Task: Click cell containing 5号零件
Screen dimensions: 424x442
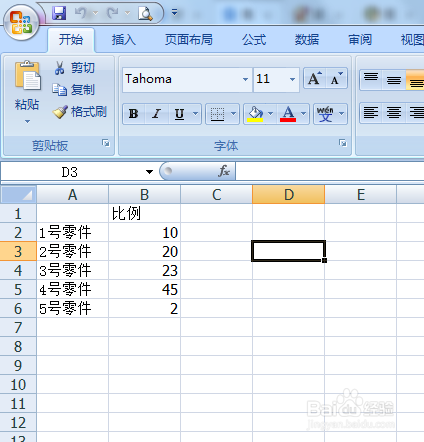Action: click(x=72, y=308)
